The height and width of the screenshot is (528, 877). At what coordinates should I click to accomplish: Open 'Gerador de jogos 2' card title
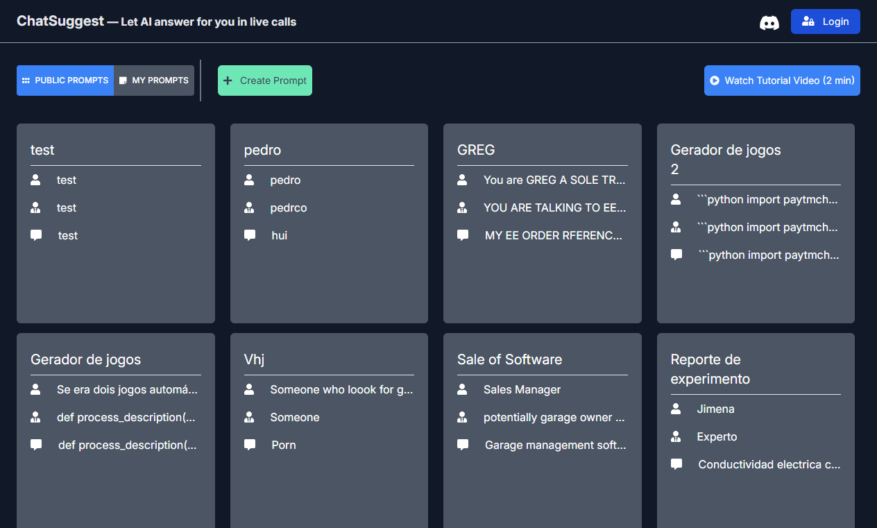click(x=725, y=159)
